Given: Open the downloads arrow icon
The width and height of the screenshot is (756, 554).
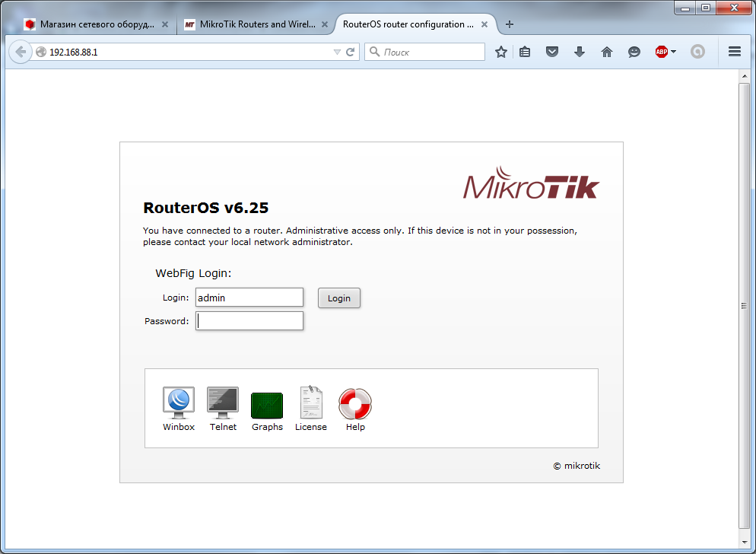Looking at the screenshot, I should click(x=580, y=52).
